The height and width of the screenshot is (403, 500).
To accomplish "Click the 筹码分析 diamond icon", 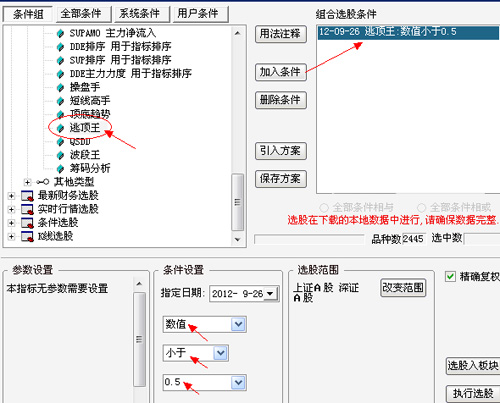I will click(60, 168).
